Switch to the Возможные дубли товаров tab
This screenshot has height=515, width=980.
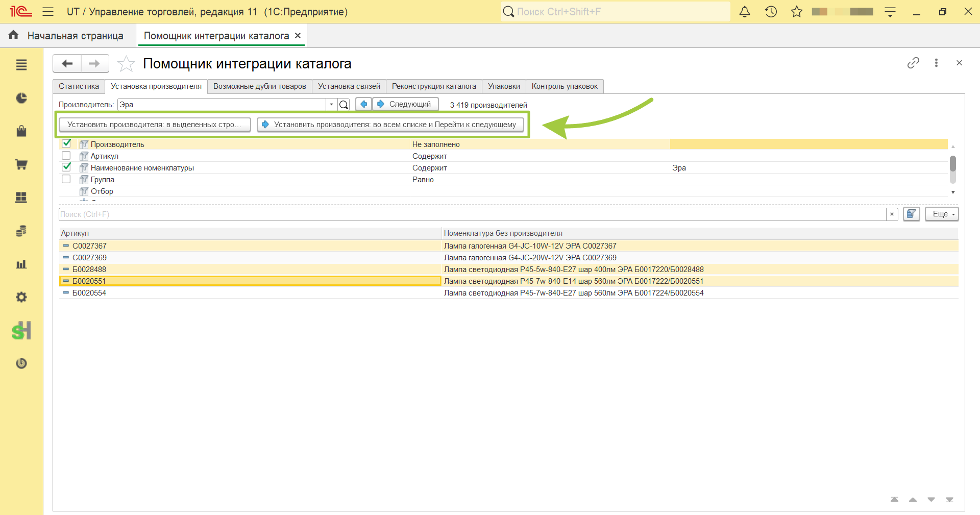pos(260,86)
